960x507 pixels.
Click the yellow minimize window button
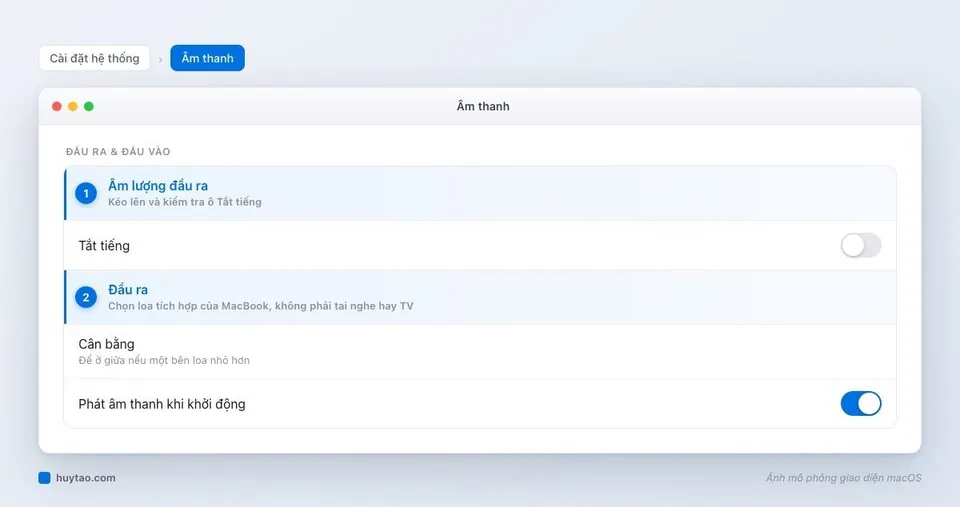tap(73, 107)
